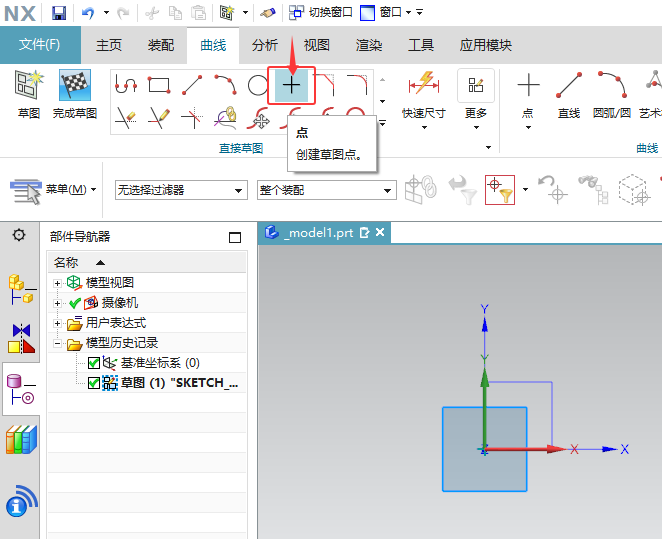Screen dimensions: 662x539
Task: Click the 快速尺寸 rapid dimension tool
Action: coord(424,94)
